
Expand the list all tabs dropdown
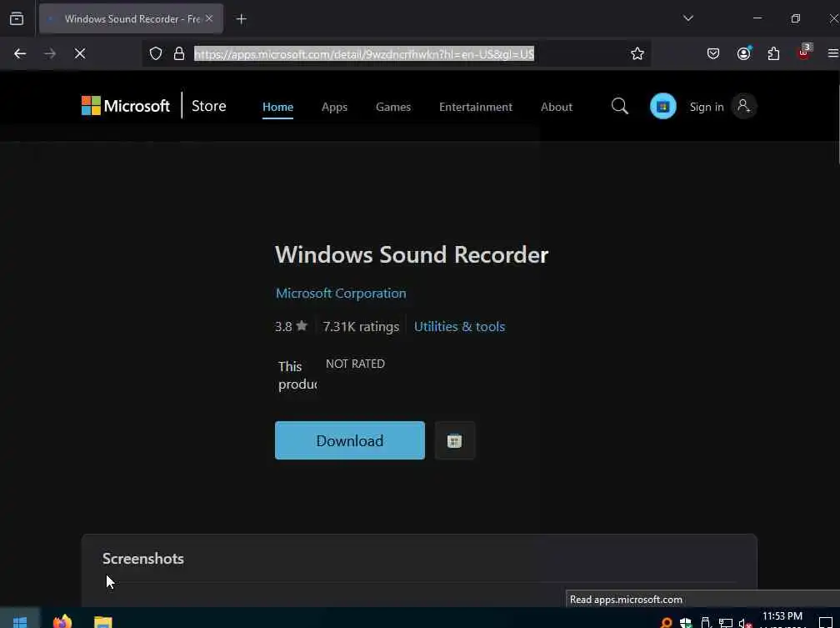[x=687, y=19]
